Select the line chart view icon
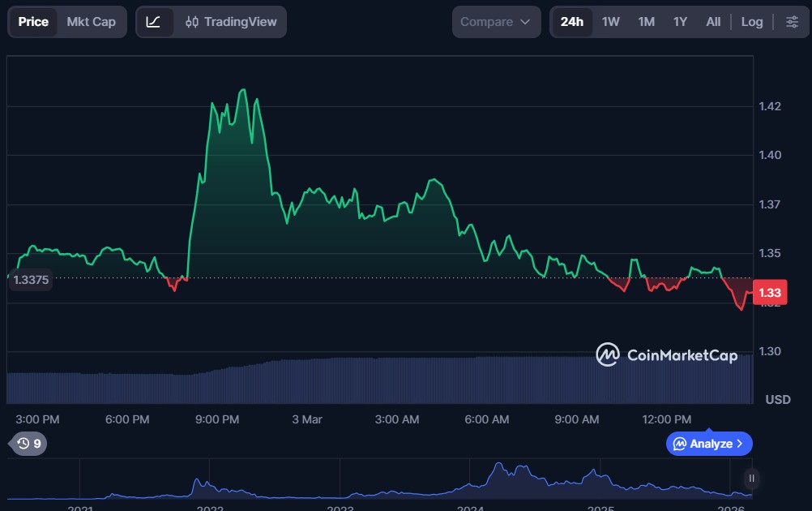The height and width of the screenshot is (511, 812). [x=153, y=22]
